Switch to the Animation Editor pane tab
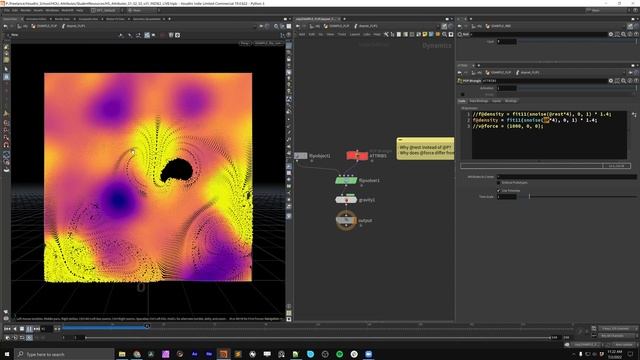Viewport: 640px width, 360px height. click(x=36, y=19)
